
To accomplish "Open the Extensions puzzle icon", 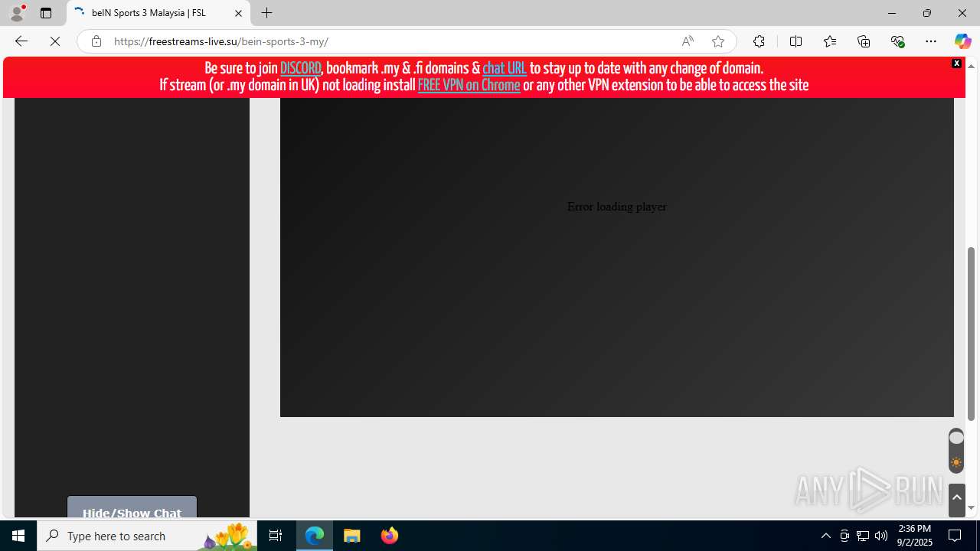I will pyautogui.click(x=759, y=41).
